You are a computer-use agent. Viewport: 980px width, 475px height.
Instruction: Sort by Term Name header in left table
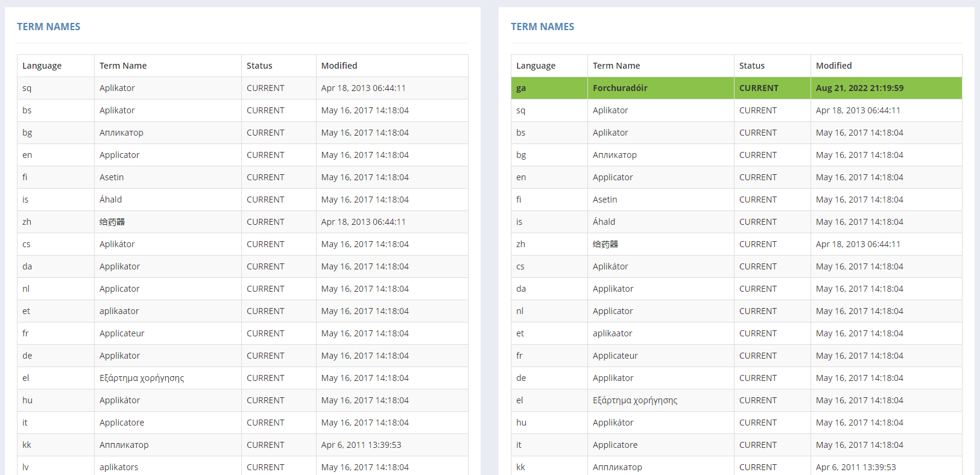123,66
